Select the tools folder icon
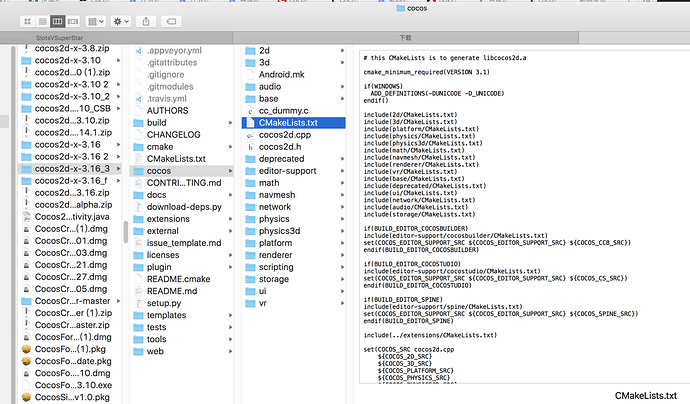The height and width of the screenshot is (404, 690). pos(139,340)
